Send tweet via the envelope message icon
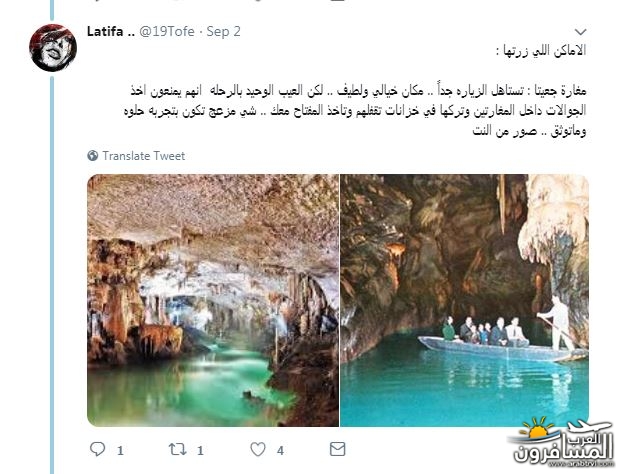Screen dimensions: 621x474 click(337, 449)
